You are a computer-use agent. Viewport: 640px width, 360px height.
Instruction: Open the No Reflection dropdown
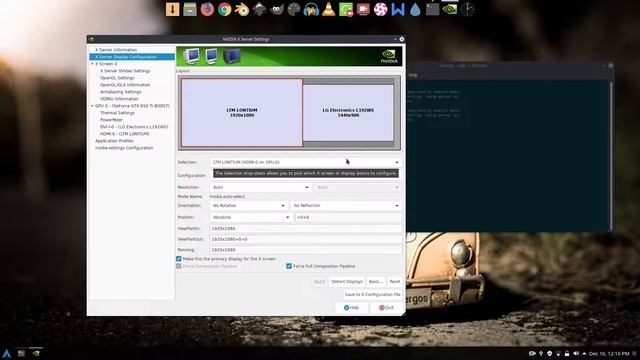(346, 206)
